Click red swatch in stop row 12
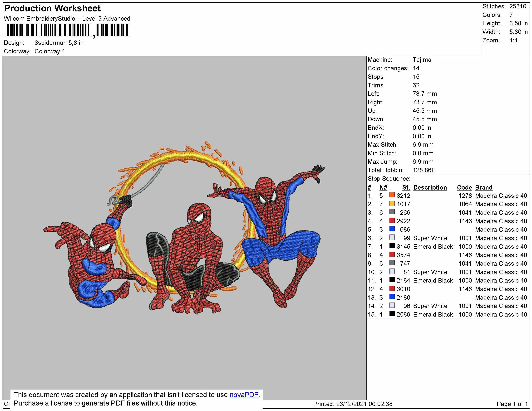This screenshot has height=411, width=532. 392,288
